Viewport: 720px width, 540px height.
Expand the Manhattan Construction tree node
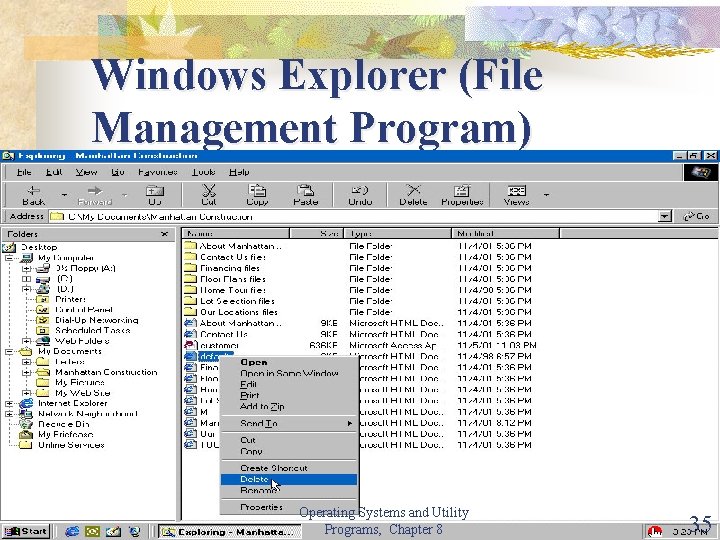[27, 372]
